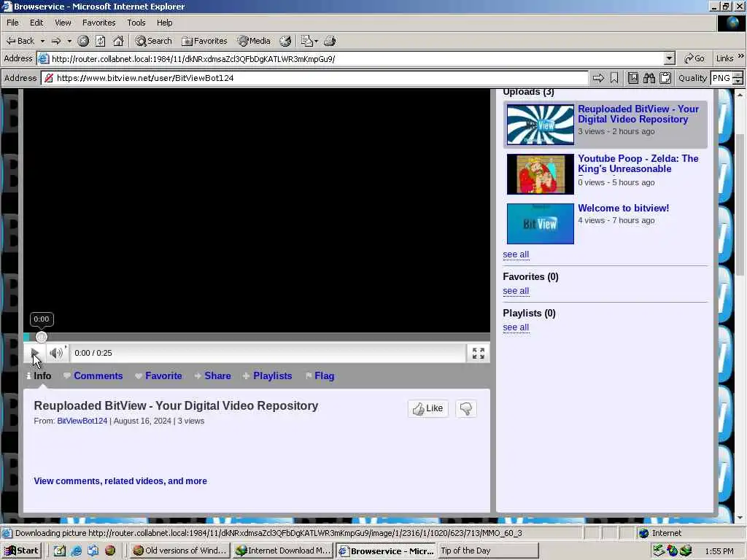The width and height of the screenshot is (747, 560).
Task: Click the video seek bar handle
Action: pos(42,337)
